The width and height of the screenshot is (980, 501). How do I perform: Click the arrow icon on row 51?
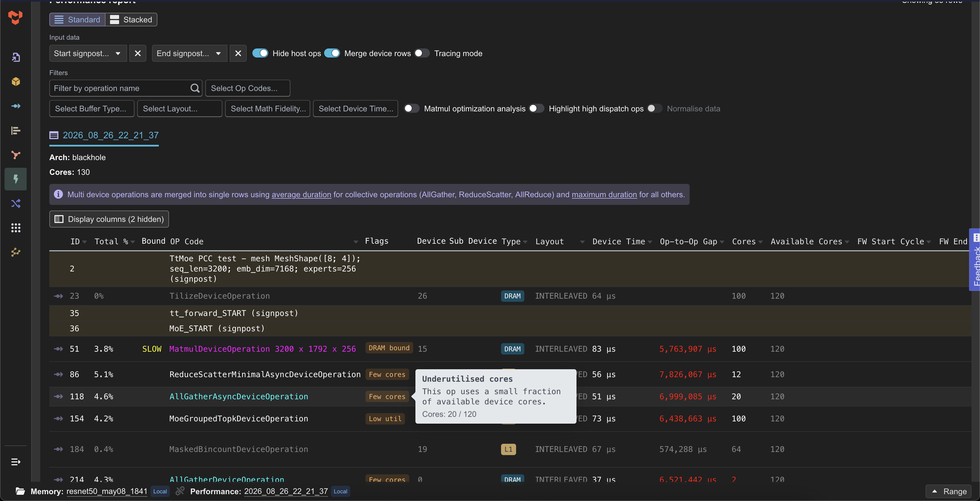coord(58,349)
